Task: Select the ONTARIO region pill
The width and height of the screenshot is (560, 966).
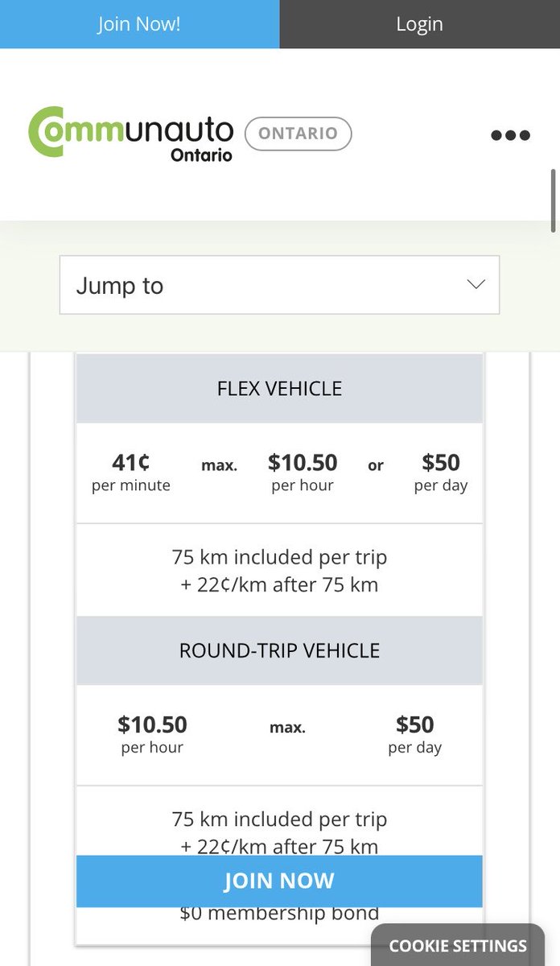Action: coord(298,134)
